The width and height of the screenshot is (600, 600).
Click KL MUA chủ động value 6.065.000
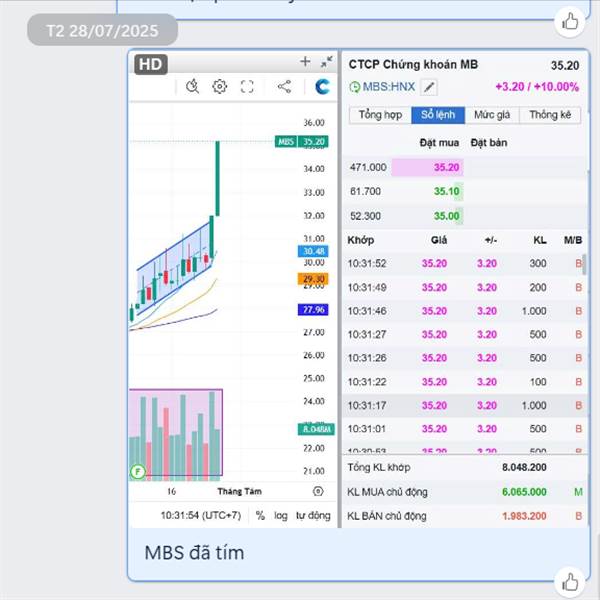tap(524, 492)
